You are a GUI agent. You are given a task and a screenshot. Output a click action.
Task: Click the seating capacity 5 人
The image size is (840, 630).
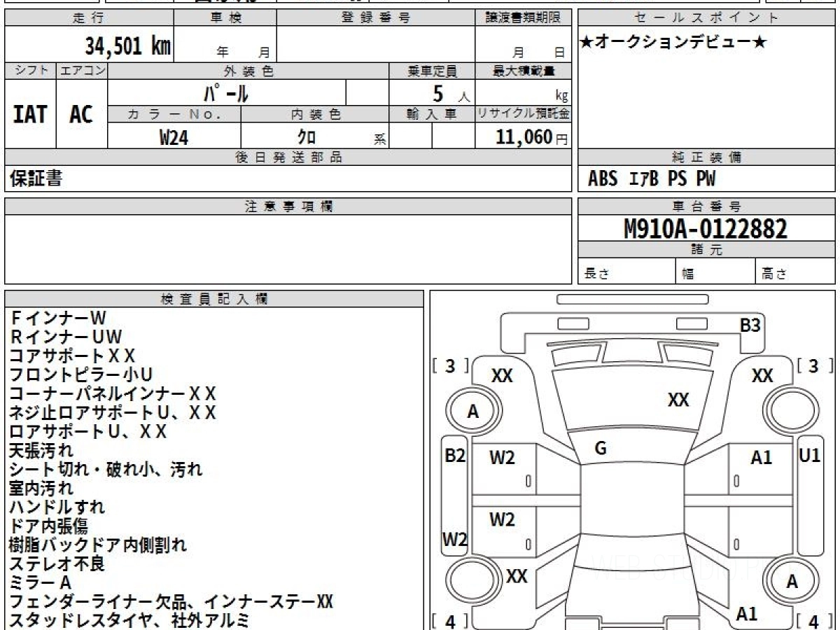(451, 93)
